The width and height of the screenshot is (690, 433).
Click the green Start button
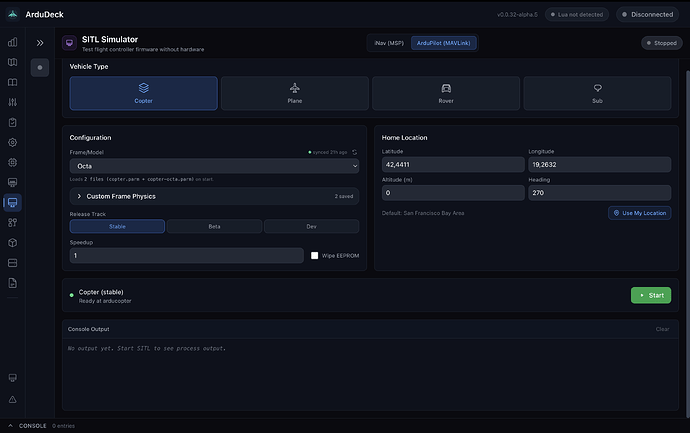coord(651,295)
